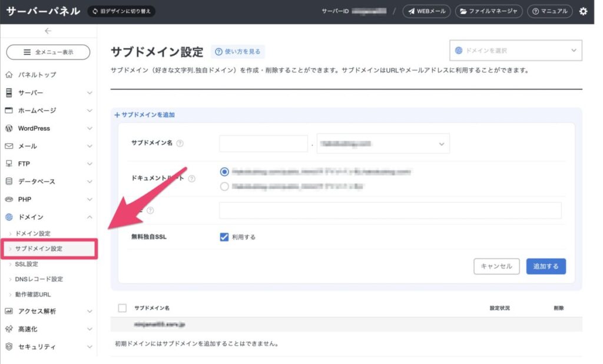Tick the select-all checkbox in subdomain table header
The image size is (603, 364).
tap(122, 308)
